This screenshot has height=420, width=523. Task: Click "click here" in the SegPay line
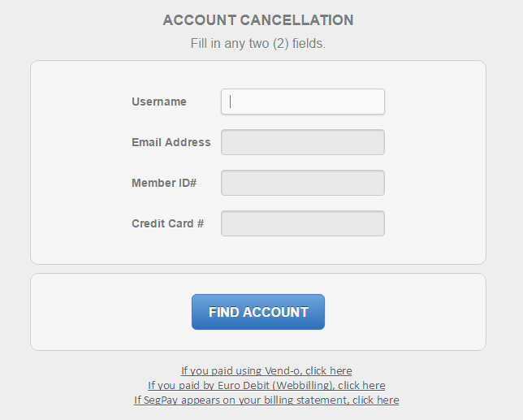[x=375, y=400]
